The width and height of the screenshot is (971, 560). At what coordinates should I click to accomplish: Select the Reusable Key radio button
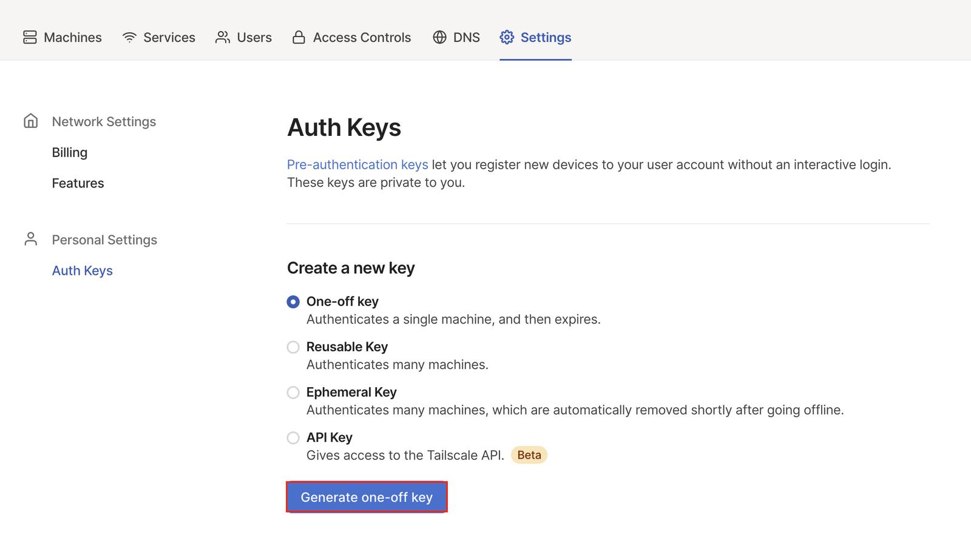[x=293, y=347]
